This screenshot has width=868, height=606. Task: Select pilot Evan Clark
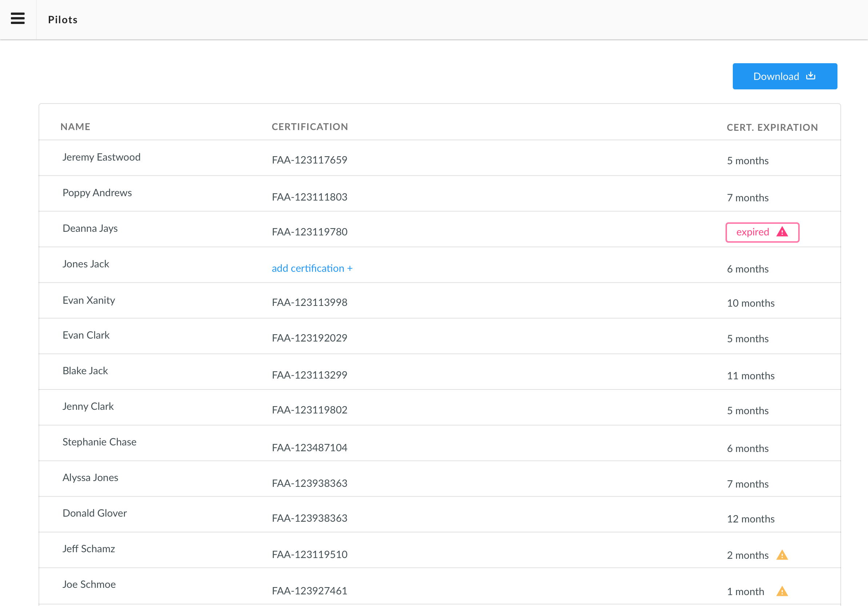(x=86, y=335)
